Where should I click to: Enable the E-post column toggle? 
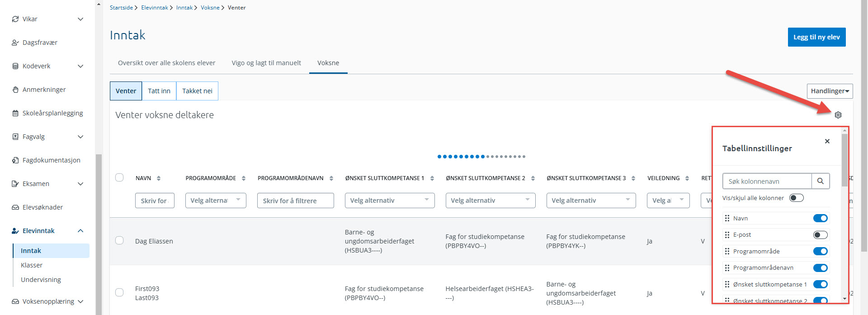click(x=821, y=235)
